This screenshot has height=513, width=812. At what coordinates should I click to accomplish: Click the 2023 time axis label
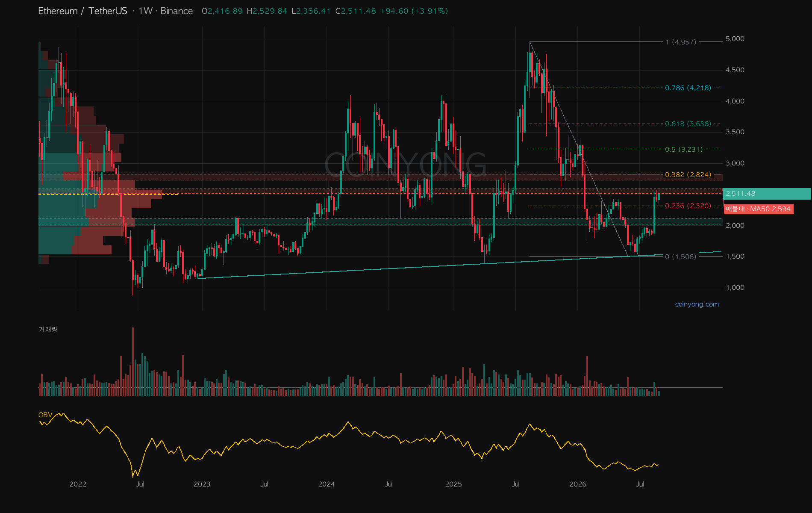pyautogui.click(x=202, y=484)
